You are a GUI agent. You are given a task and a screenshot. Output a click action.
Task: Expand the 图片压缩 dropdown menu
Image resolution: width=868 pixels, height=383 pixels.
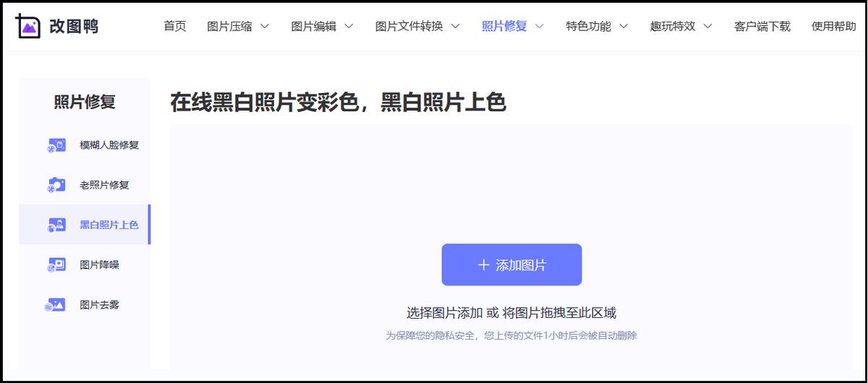(x=264, y=27)
